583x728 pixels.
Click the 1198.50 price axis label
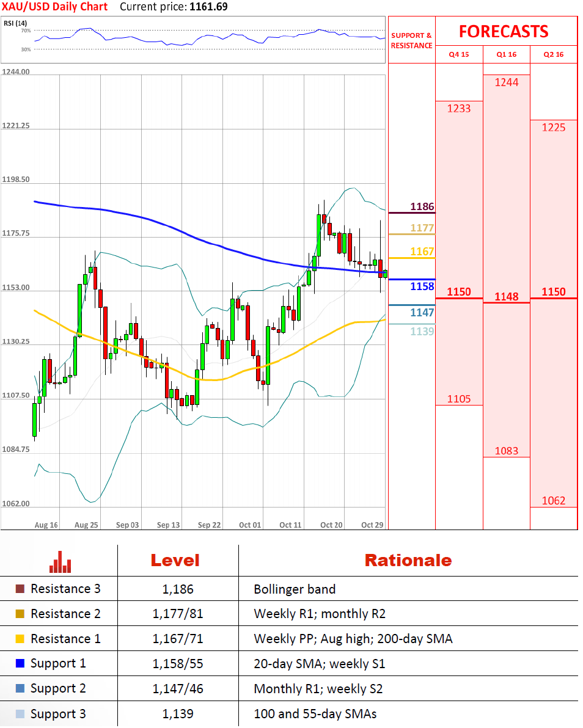pyautogui.click(x=16, y=180)
